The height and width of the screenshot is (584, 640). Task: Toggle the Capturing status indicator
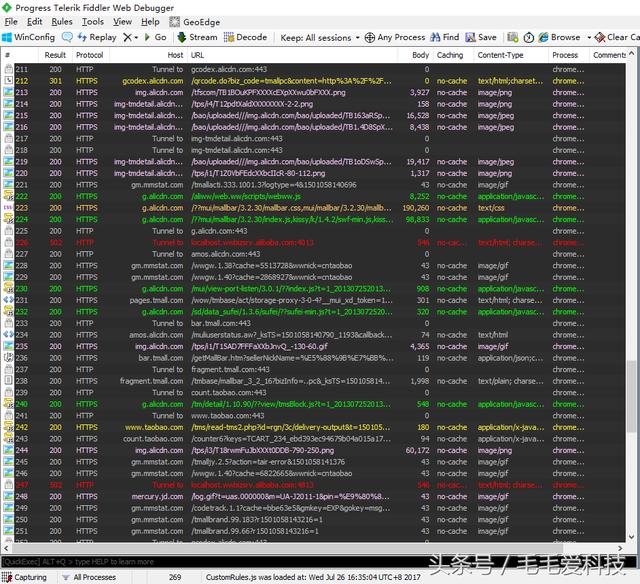coord(24,577)
